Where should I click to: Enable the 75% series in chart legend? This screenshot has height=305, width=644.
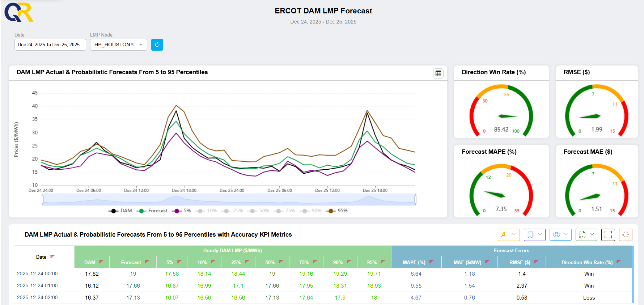click(284, 211)
